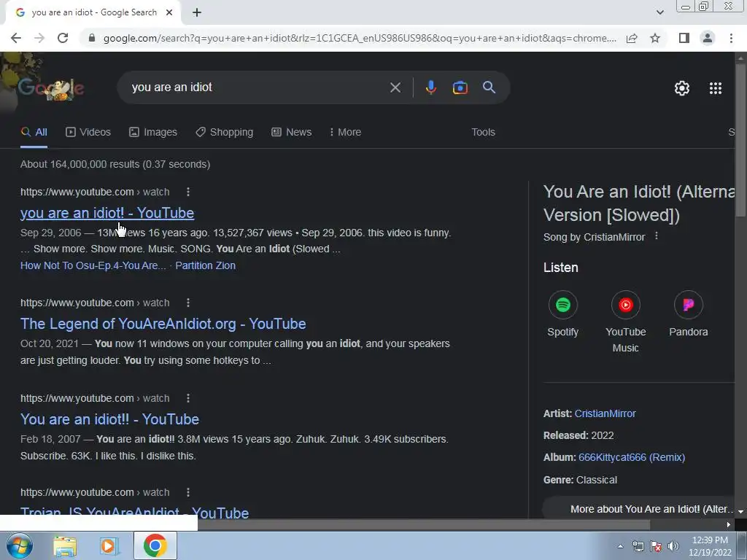The height and width of the screenshot is (560, 747).
Task: Open the 666Kittycat666 (Remix) album link
Action: click(632, 457)
